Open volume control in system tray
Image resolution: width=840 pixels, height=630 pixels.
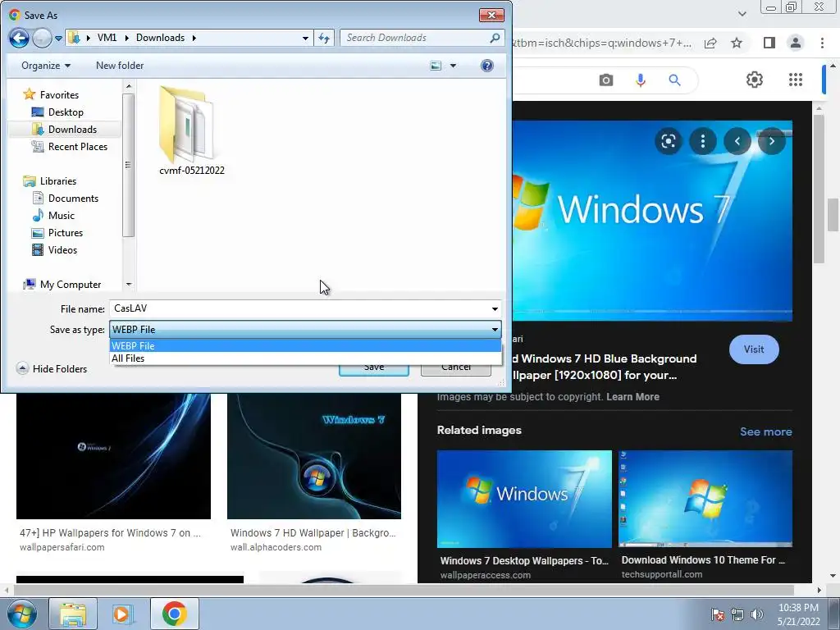click(x=757, y=614)
